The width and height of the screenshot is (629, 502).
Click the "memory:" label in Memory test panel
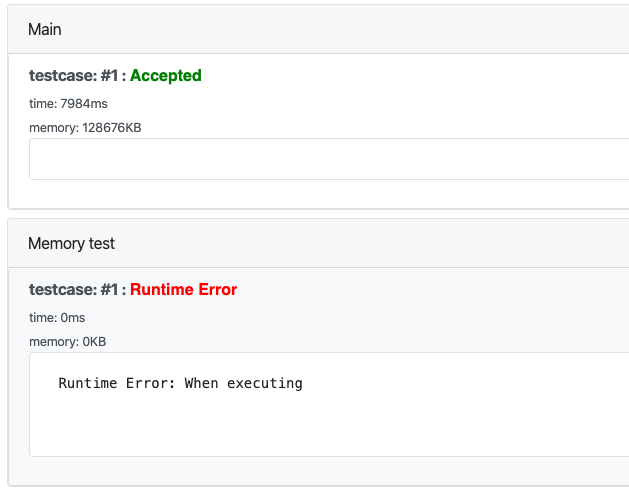(52, 341)
